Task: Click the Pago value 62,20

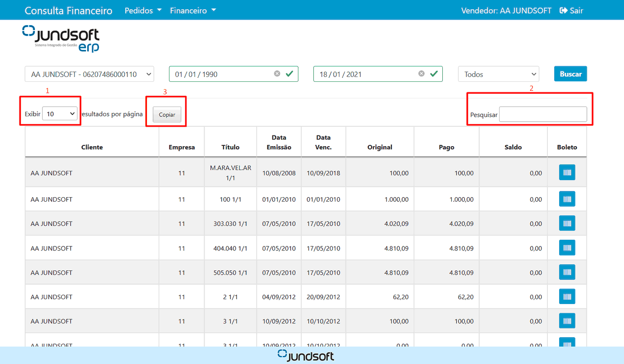Action: click(x=465, y=297)
